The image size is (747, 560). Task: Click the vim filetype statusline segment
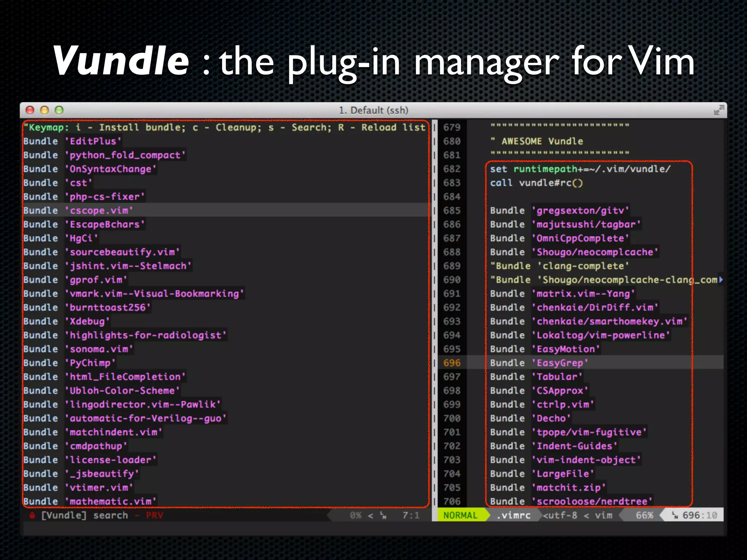click(603, 515)
